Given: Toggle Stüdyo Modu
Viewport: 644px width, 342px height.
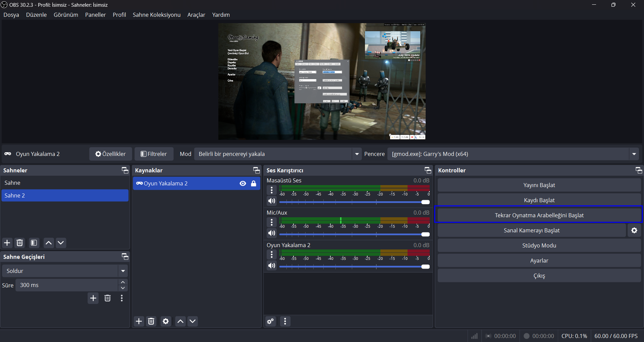Looking at the screenshot, I should 539,245.
